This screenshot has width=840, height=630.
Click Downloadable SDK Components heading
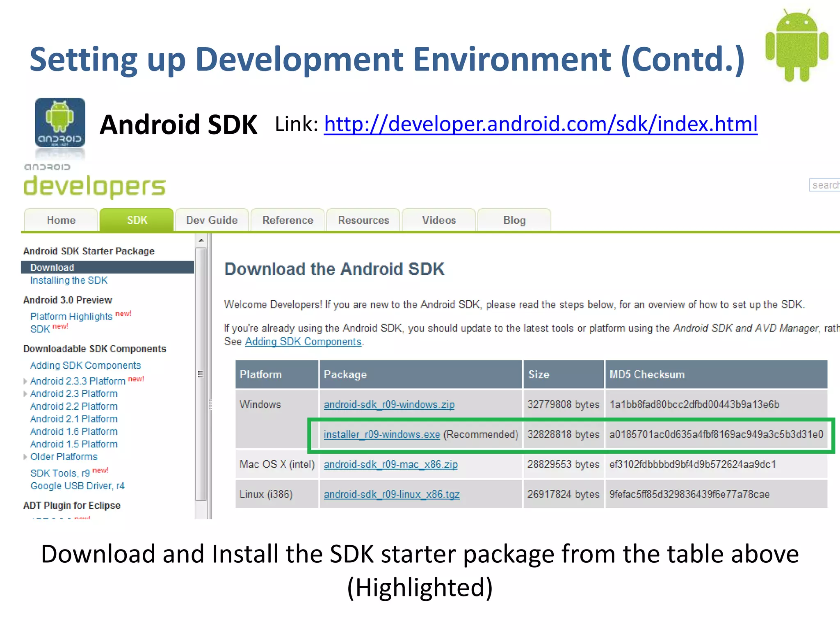pyautogui.click(x=94, y=349)
